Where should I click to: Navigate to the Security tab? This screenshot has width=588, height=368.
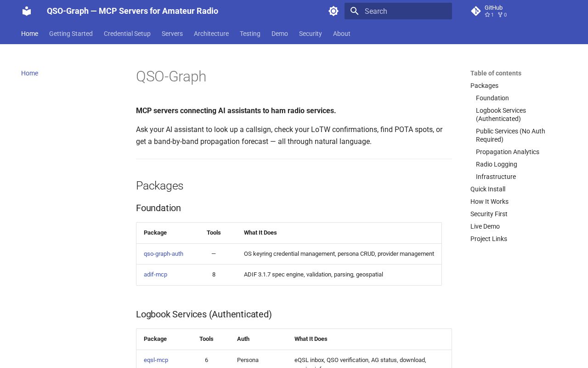coord(311,34)
